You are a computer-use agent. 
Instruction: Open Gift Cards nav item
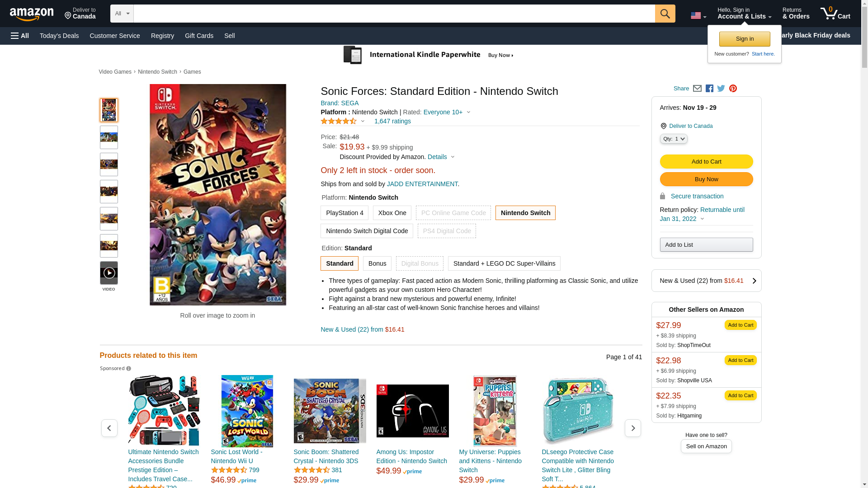click(199, 36)
